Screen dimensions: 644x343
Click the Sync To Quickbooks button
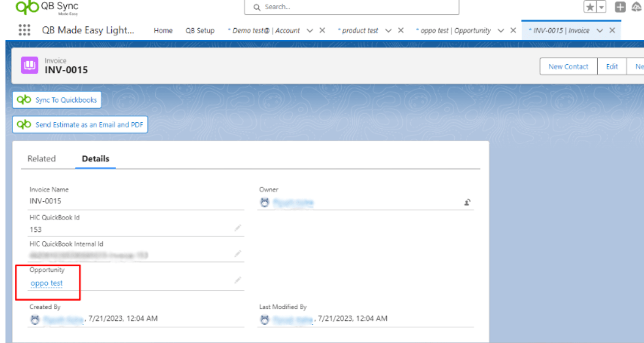(57, 100)
